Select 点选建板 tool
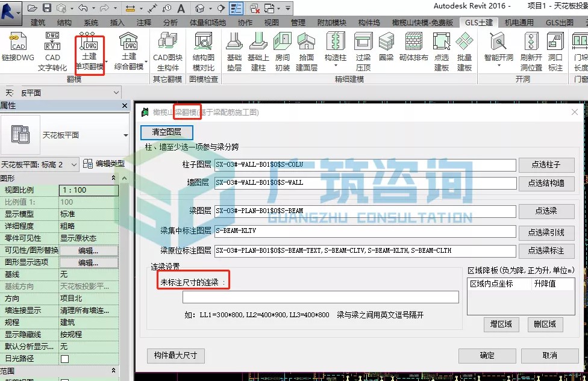This screenshot has height=381, width=588. point(442,52)
